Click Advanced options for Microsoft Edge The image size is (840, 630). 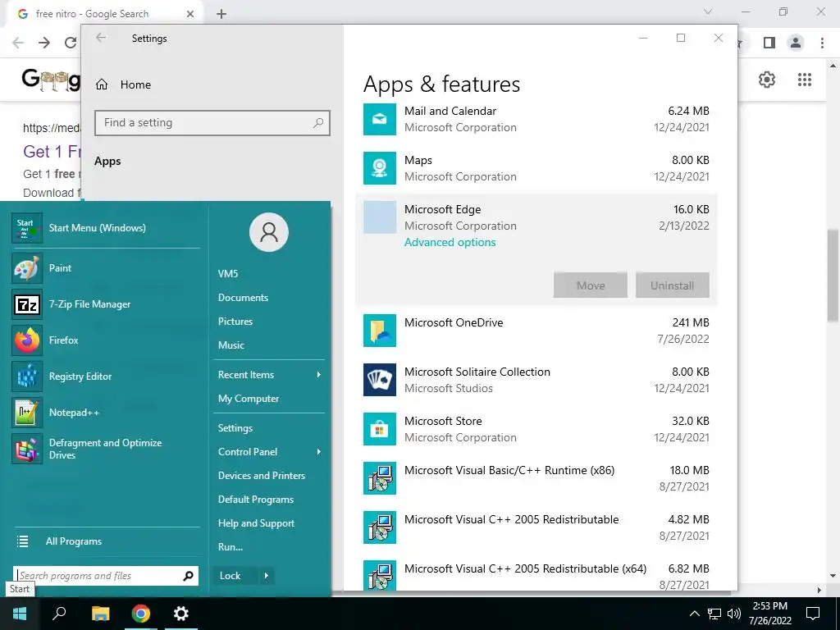(x=450, y=242)
